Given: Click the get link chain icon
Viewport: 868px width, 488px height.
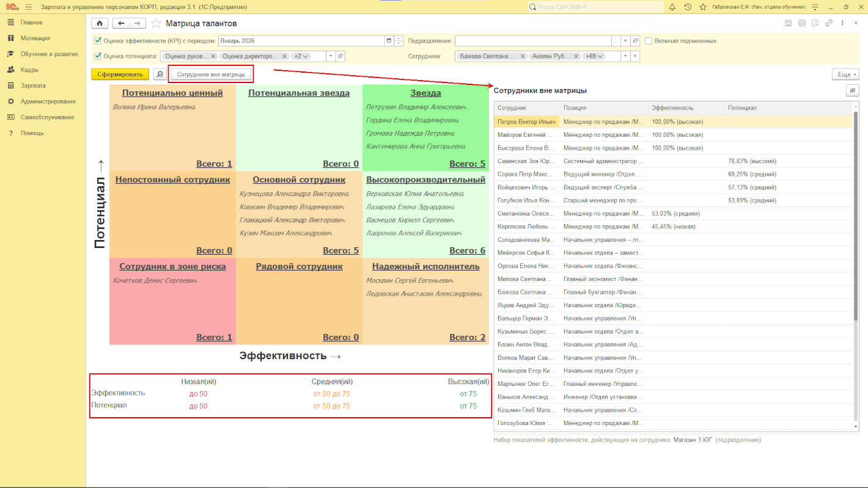Looking at the screenshot, I should pos(829,23).
